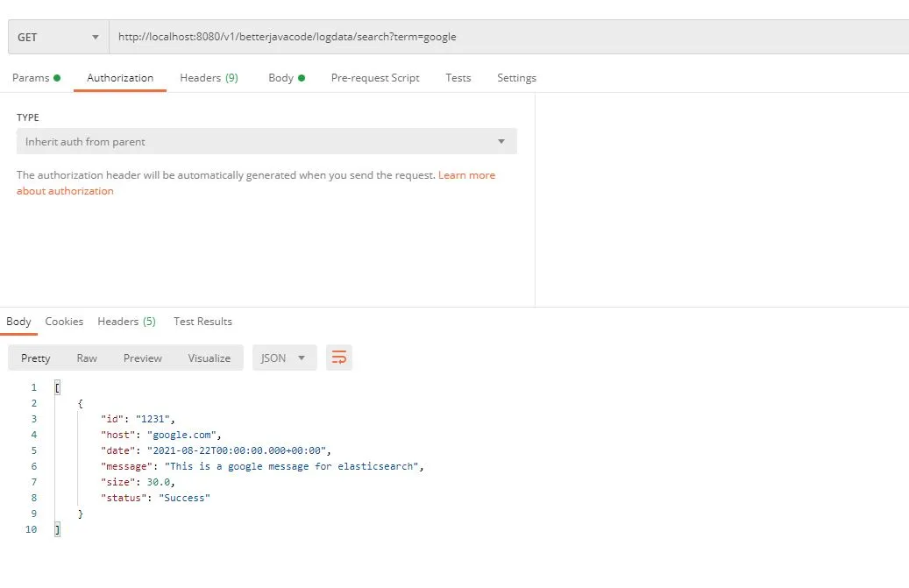This screenshot has width=909, height=588.
Task: Open the Pre-request Script tab
Action: pos(375,78)
